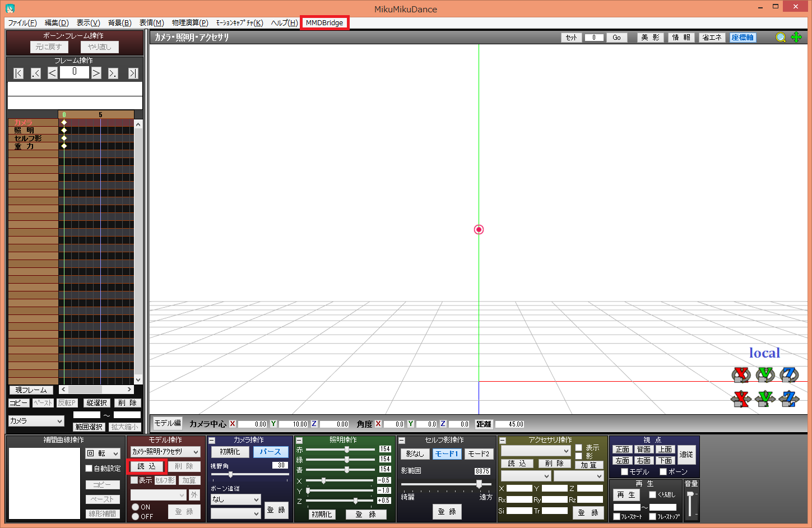The height and width of the screenshot is (528, 812).
Task: Select the OFF radio button
Action: [x=135, y=516]
